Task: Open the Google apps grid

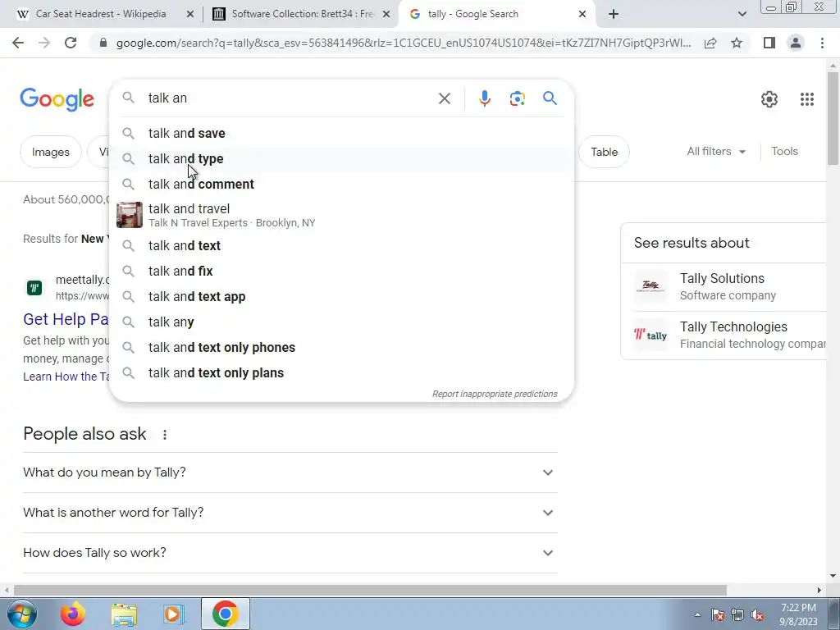Action: pyautogui.click(x=807, y=99)
